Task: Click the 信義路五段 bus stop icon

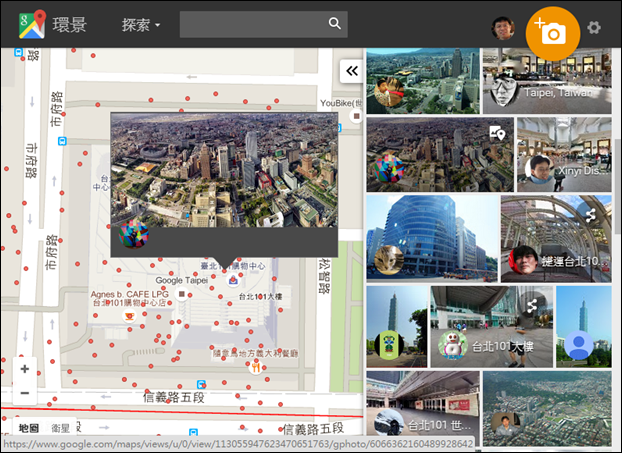Action: [202, 384]
